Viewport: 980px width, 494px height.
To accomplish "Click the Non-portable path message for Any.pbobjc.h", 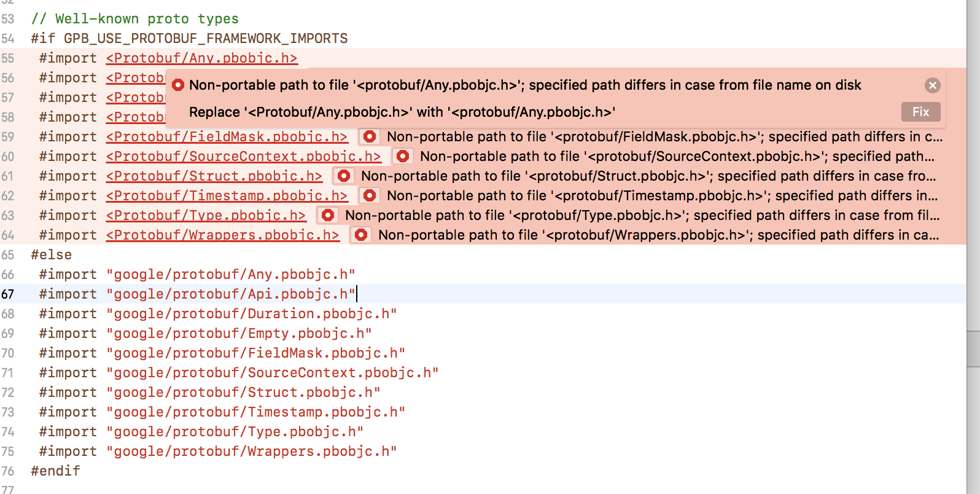I will click(525, 85).
